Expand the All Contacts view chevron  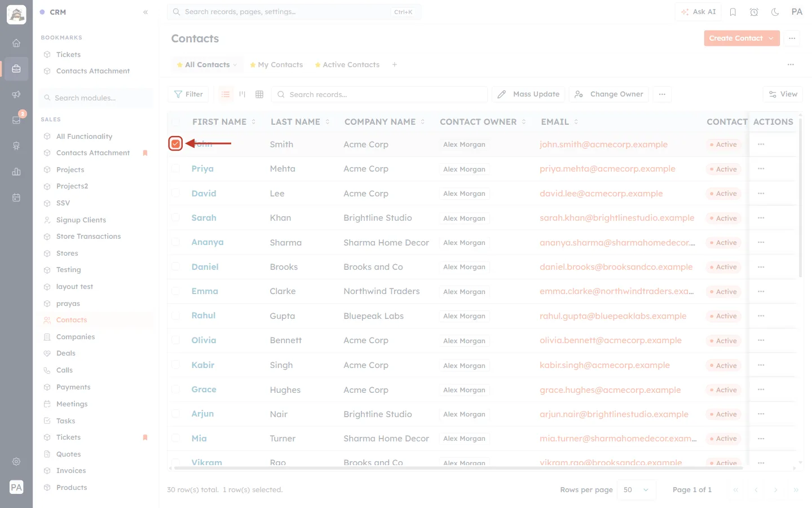(x=235, y=65)
